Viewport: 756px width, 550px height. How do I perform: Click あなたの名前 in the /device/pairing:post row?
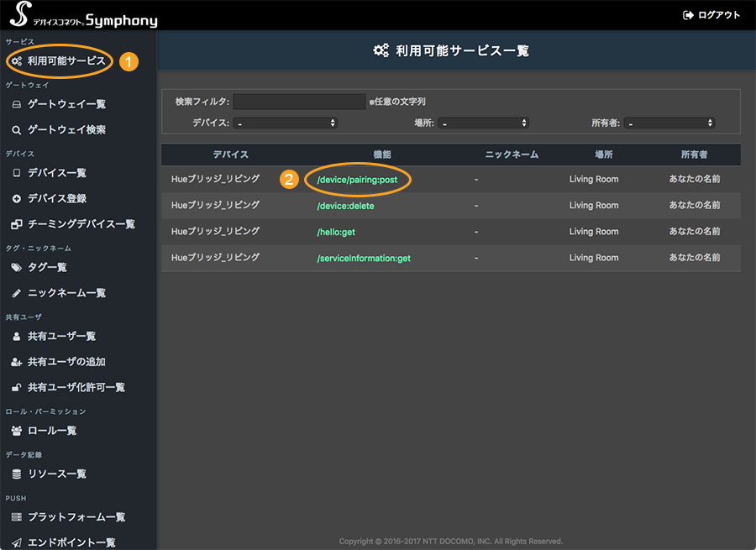coord(695,179)
